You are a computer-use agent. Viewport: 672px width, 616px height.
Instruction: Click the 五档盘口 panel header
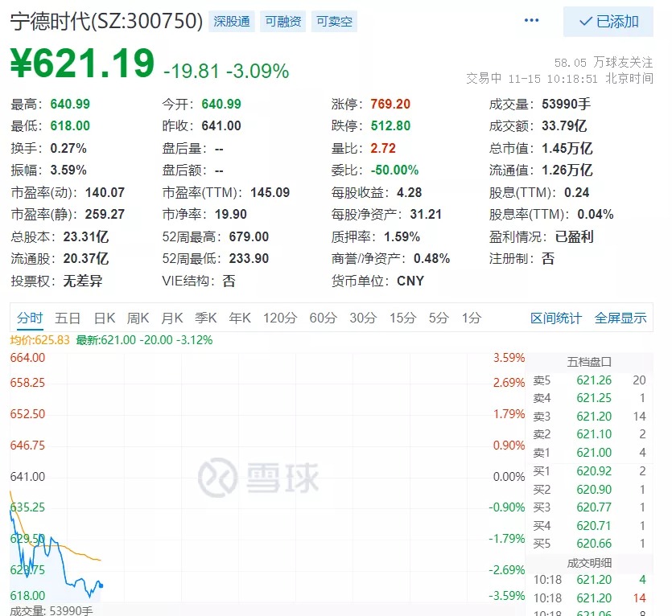click(589, 363)
